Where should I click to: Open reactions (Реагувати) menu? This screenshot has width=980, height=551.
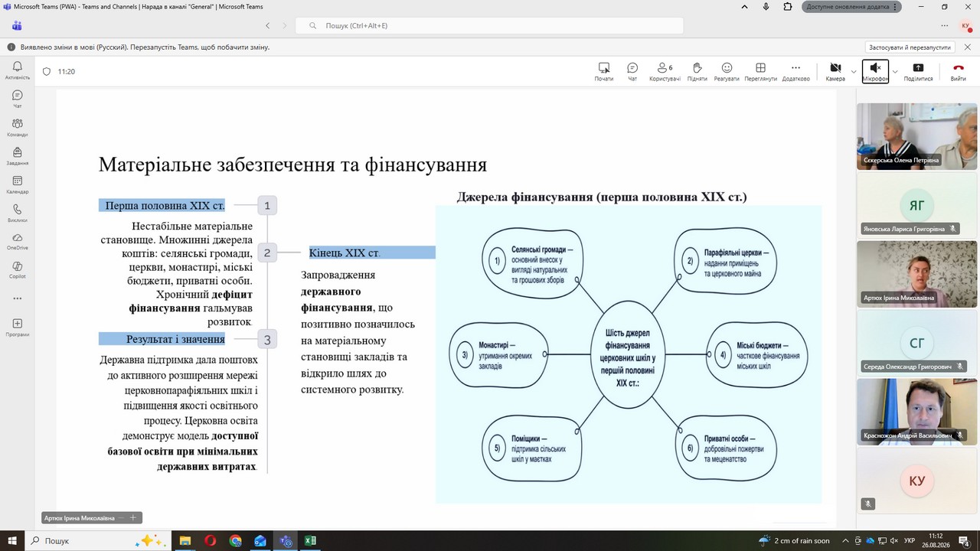tap(727, 72)
